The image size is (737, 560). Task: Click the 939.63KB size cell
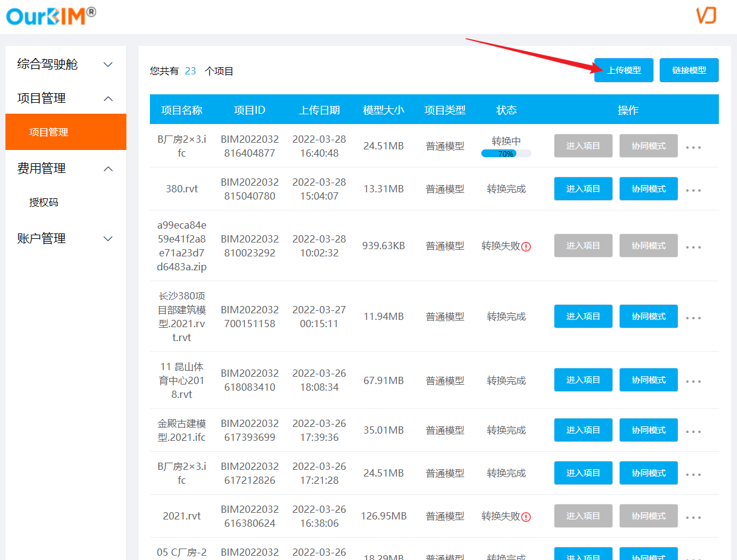[x=383, y=246]
